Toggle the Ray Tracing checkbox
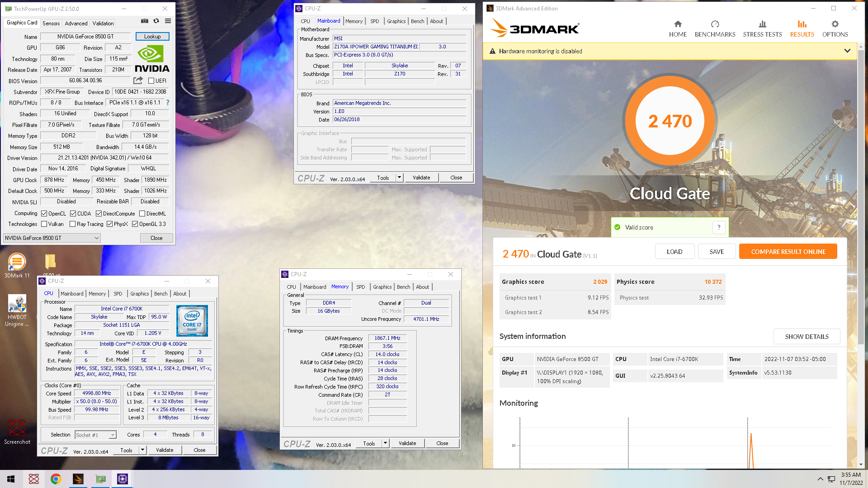 pyautogui.click(x=73, y=224)
